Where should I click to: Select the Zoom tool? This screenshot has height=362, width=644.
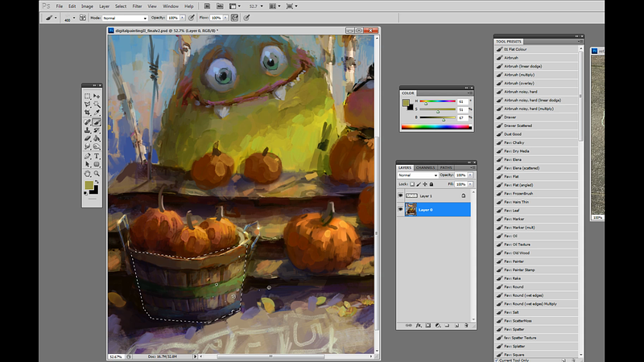point(97,174)
